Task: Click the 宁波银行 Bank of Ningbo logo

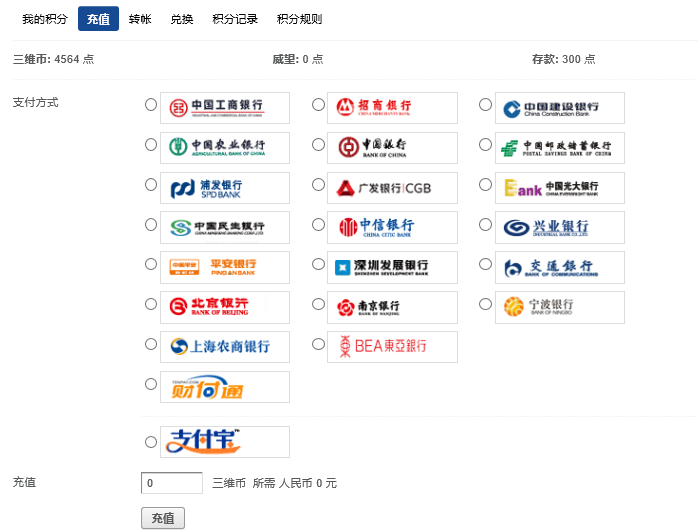Action: click(x=560, y=307)
